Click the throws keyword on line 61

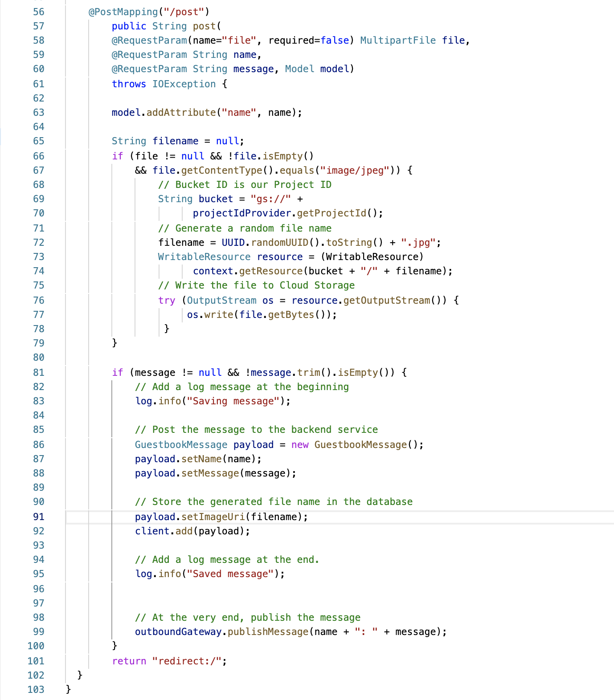tap(129, 84)
